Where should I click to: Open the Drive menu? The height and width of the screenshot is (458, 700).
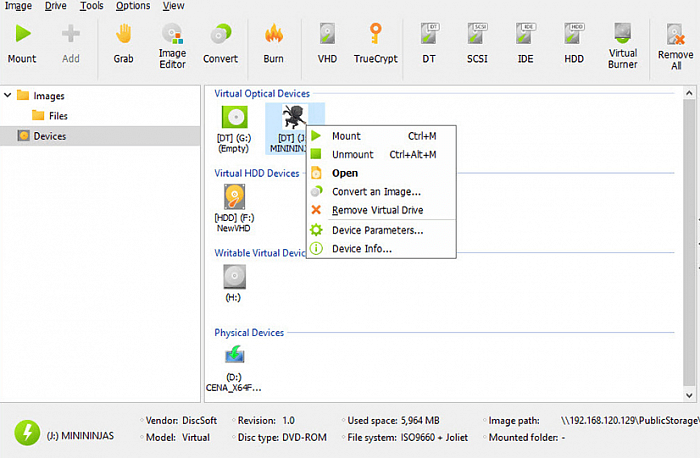point(56,6)
